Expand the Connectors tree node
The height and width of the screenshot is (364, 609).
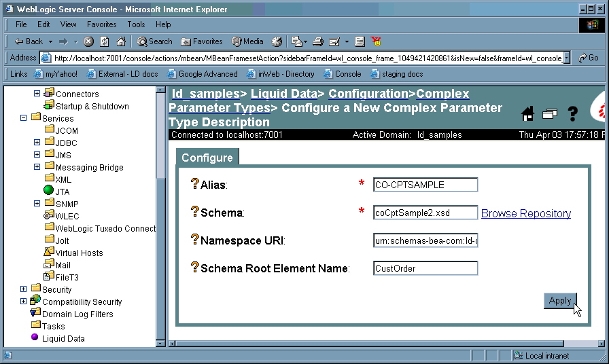coord(37,94)
